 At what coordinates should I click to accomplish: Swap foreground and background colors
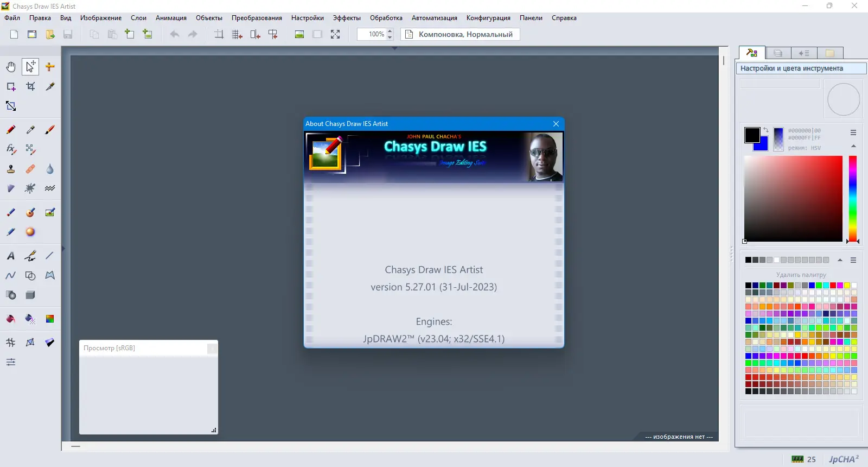click(x=765, y=130)
